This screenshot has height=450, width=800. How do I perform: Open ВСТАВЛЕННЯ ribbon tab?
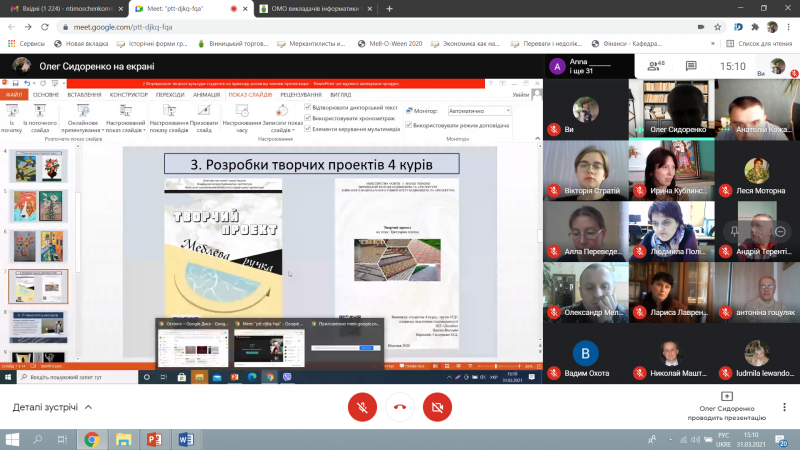[84, 95]
